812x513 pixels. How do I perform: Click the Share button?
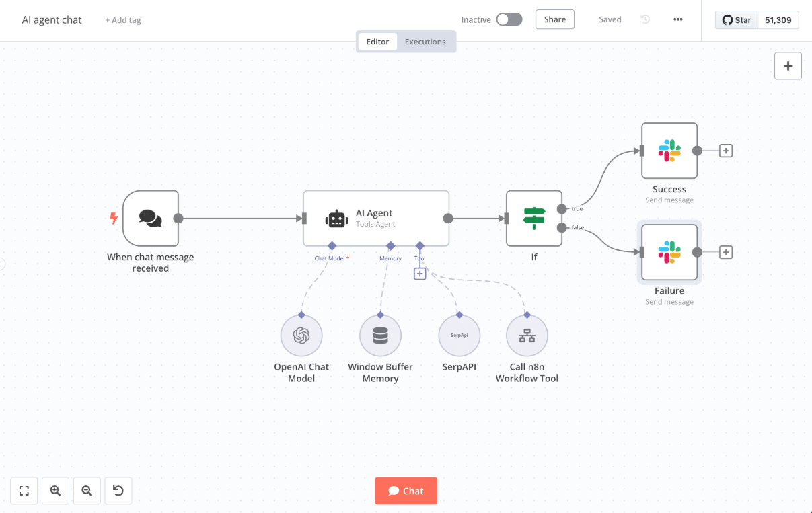555,19
